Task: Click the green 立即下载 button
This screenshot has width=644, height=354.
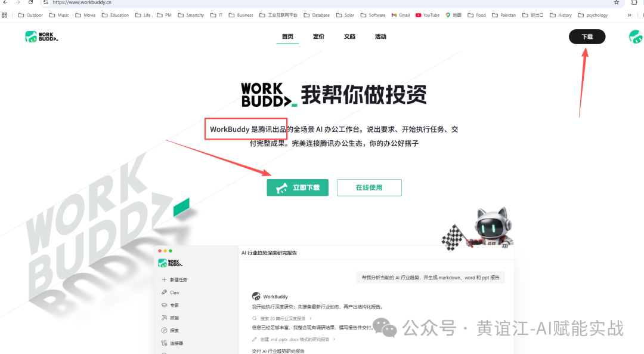Action: 298,187
